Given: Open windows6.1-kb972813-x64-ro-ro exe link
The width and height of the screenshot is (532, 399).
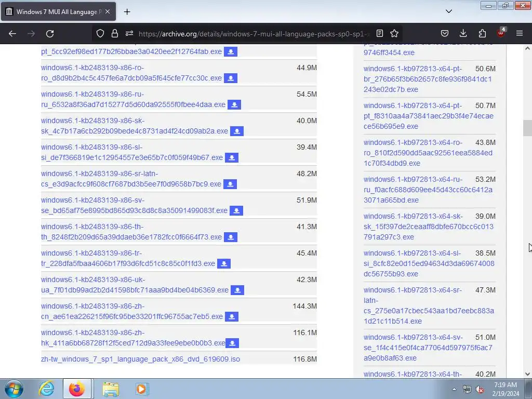Looking at the screenshot, I should [x=428, y=153].
